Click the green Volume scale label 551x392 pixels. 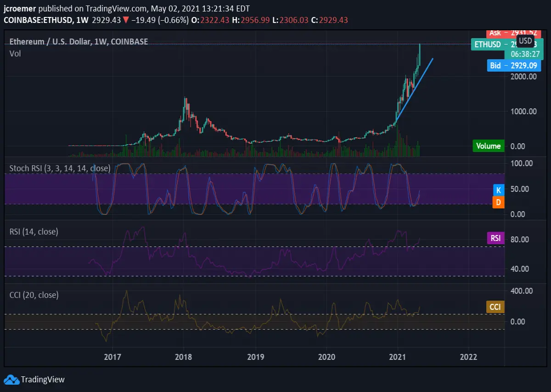coord(489,146)
